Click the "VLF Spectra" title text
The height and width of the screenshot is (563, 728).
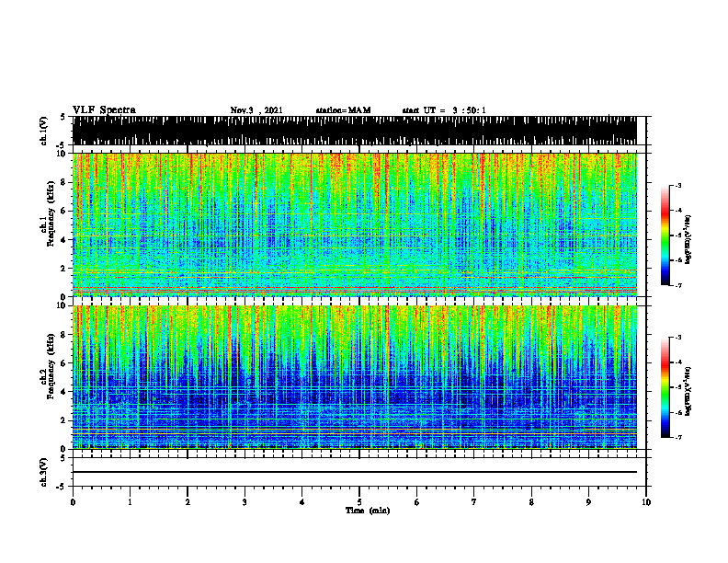click(x=104, y=110)
